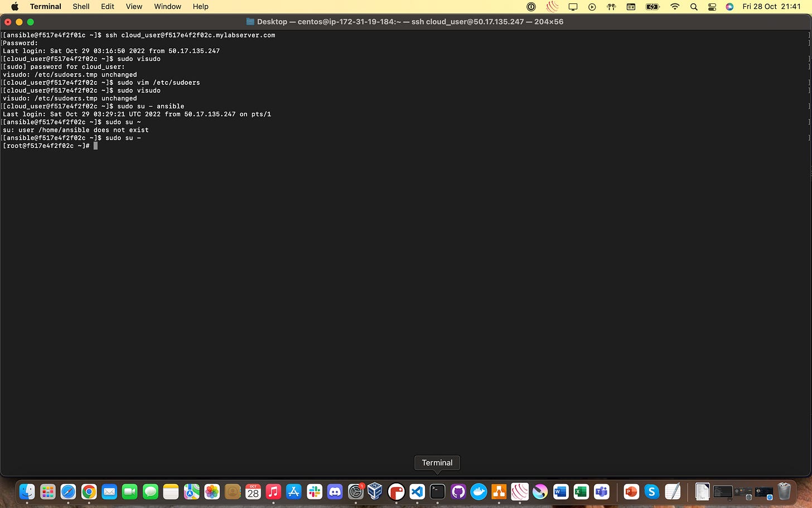Open the Contacts app in the dock
812x508 pixels.
pyautogui.click(x=233, y=492)
